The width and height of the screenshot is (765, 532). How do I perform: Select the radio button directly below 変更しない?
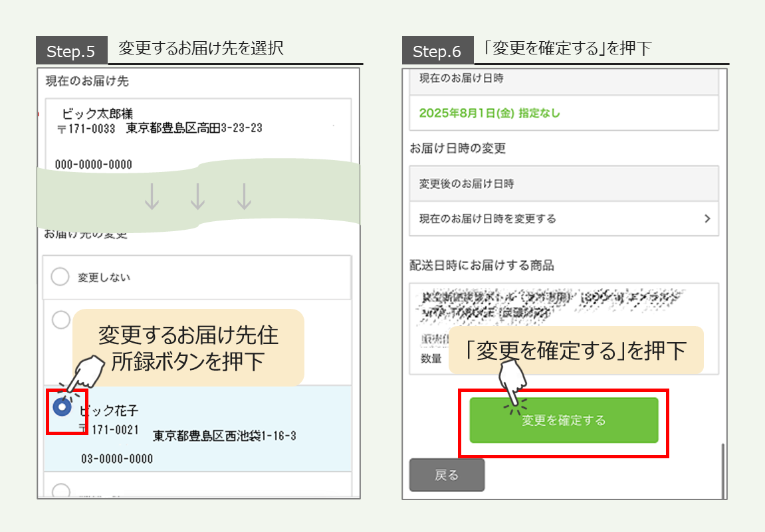click(x=60, y=320)
